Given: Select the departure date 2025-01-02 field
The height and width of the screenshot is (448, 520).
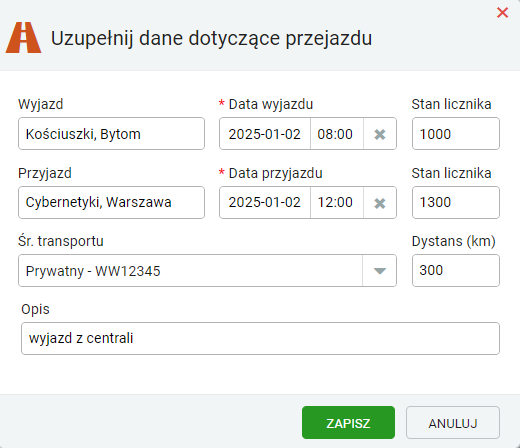Looking at the screenshot, I should click(265, 134).
